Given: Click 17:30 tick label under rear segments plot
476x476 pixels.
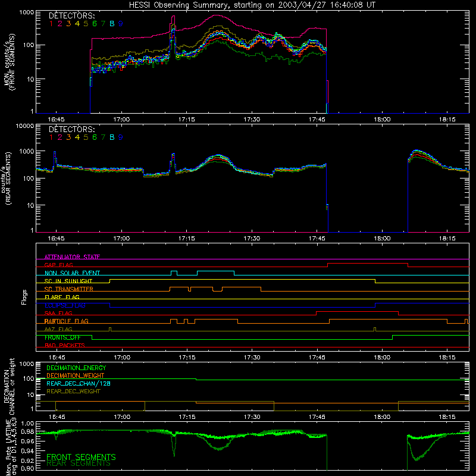Looking at the screenshot, I should tap(252, 239).
